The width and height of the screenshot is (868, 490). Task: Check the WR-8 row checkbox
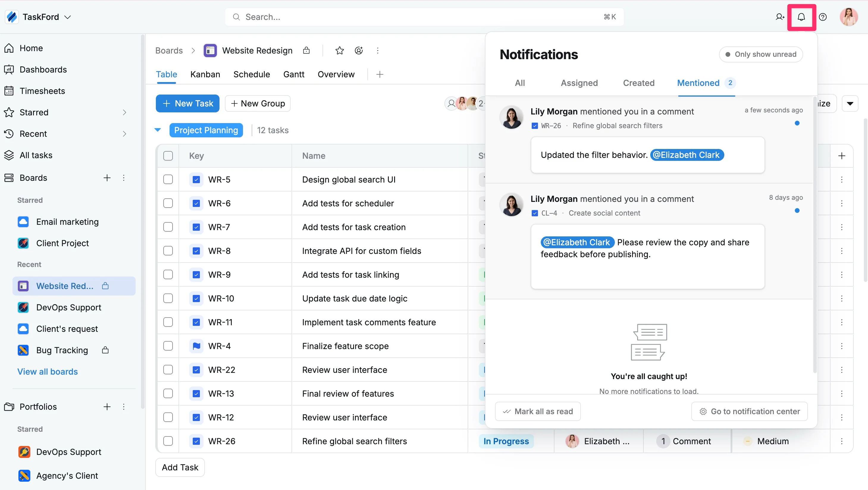(168, 251)
